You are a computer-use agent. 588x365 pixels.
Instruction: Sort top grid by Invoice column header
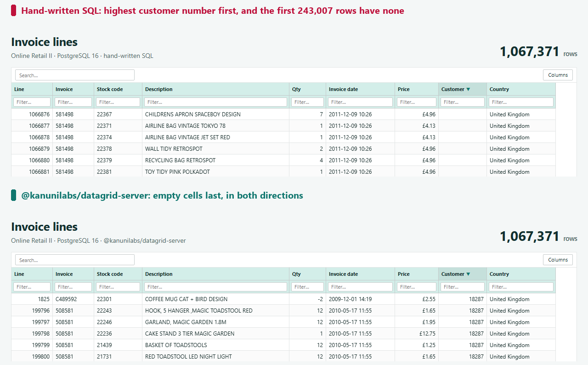(x=73, y=89)
